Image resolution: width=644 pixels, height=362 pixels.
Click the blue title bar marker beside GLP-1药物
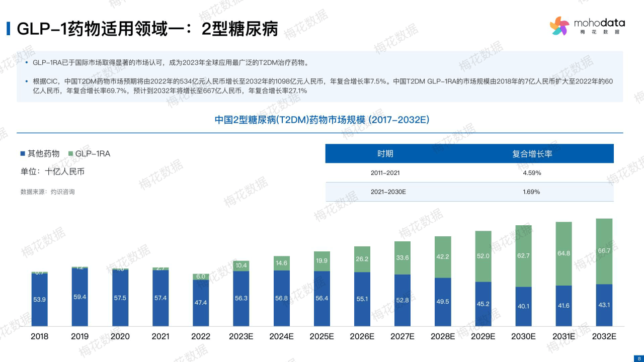(9, 29)
